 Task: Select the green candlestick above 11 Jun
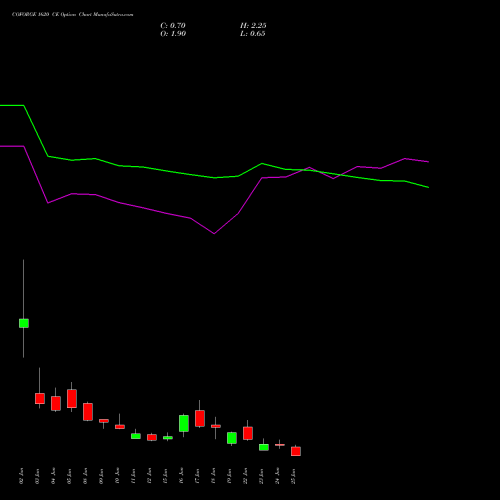[136, 436]
